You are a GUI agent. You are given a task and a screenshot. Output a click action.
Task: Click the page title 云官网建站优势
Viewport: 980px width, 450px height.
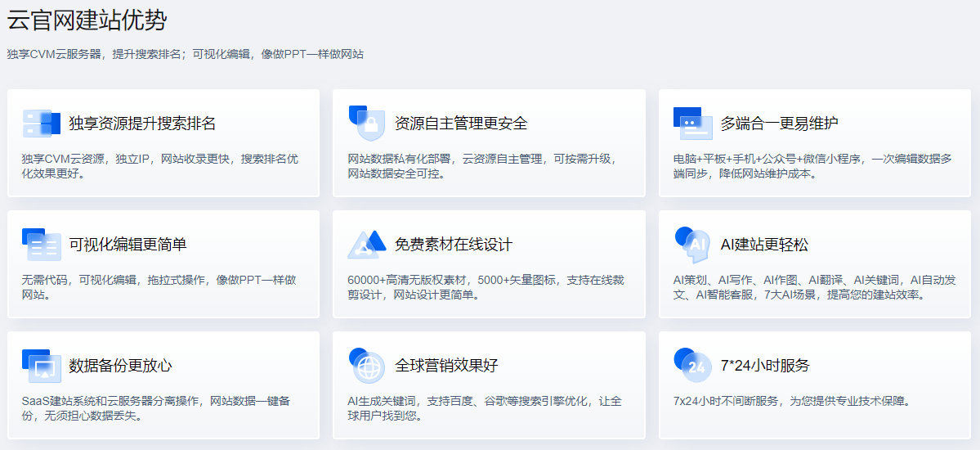[x=87, y=20]
